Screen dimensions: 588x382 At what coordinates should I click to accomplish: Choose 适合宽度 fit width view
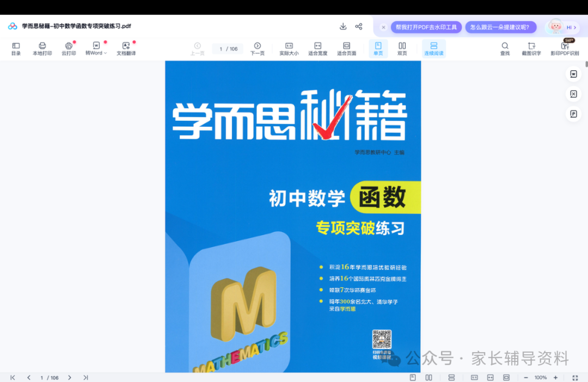(317, 49)
